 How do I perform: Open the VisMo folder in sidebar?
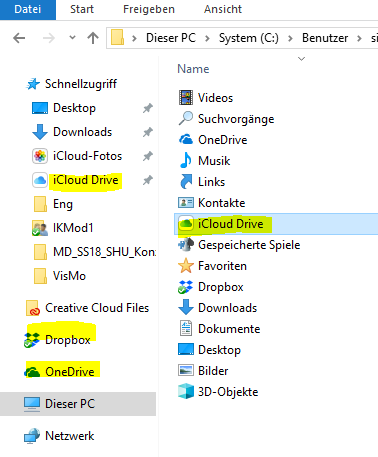coord(69,276)
